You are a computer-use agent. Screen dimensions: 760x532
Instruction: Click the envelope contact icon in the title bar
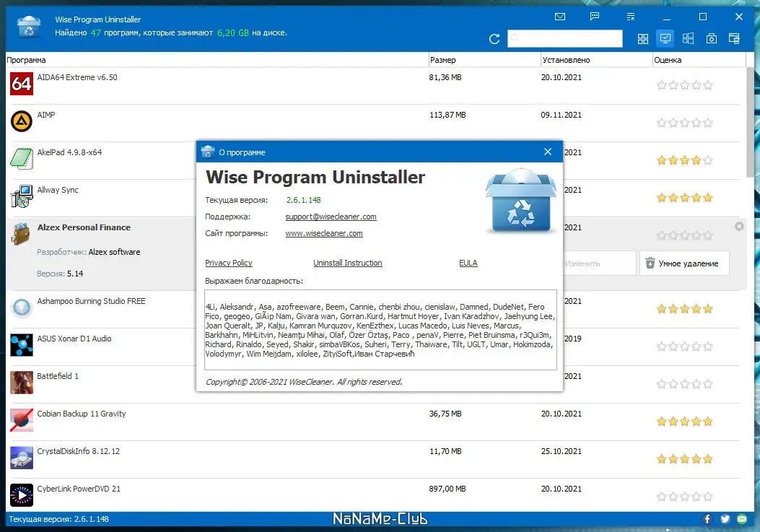(559, 16)
